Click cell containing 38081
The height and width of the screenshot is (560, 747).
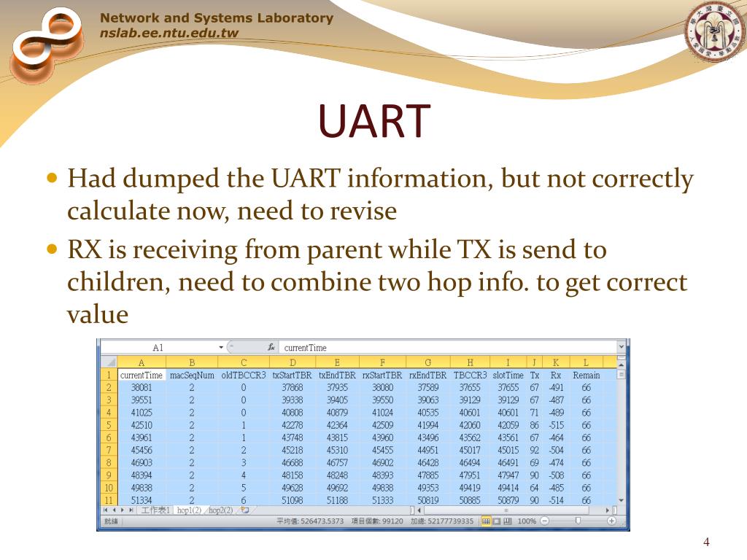click(x=142, y=388)
